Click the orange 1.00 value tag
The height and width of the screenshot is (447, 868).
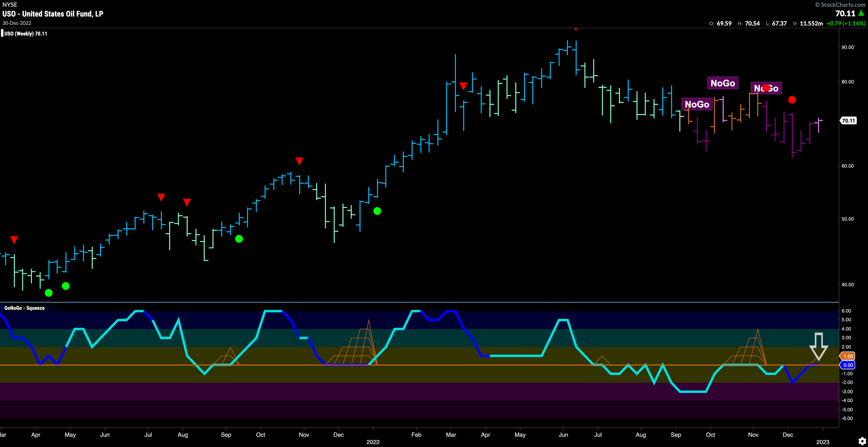tap(848, 356)
